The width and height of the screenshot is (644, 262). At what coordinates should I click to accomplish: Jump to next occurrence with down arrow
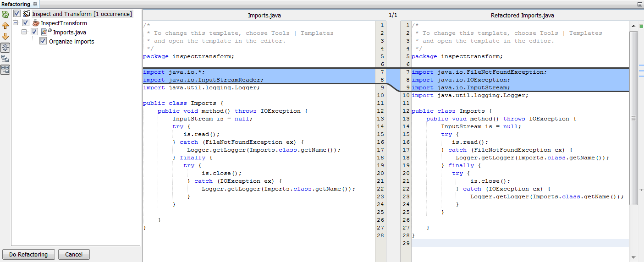tap(6, 36)
